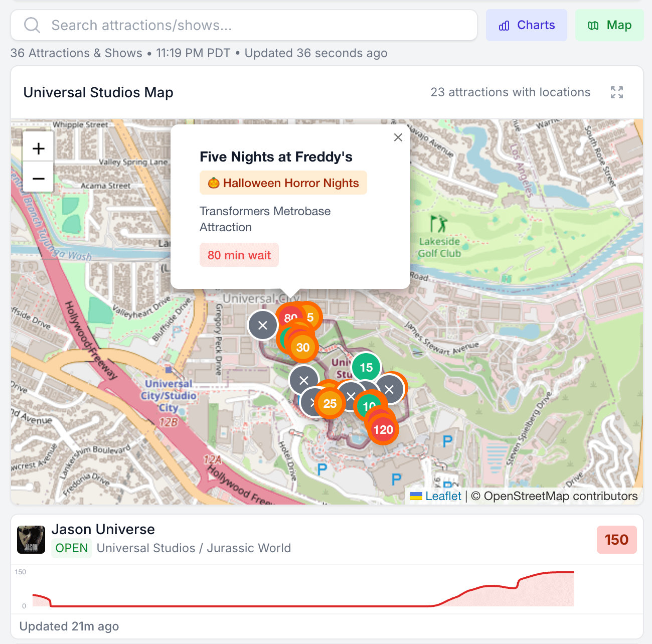Screen dimensions: 652x644
Task: Open the Jason Universe thumbnail
Action: click(x=31, y=540)
